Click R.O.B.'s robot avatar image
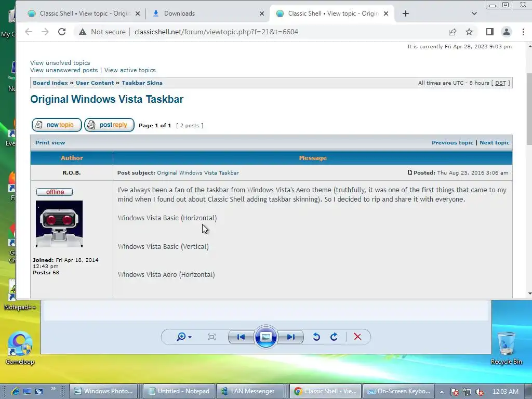This screenshot has width=532, height=399. 59,223
